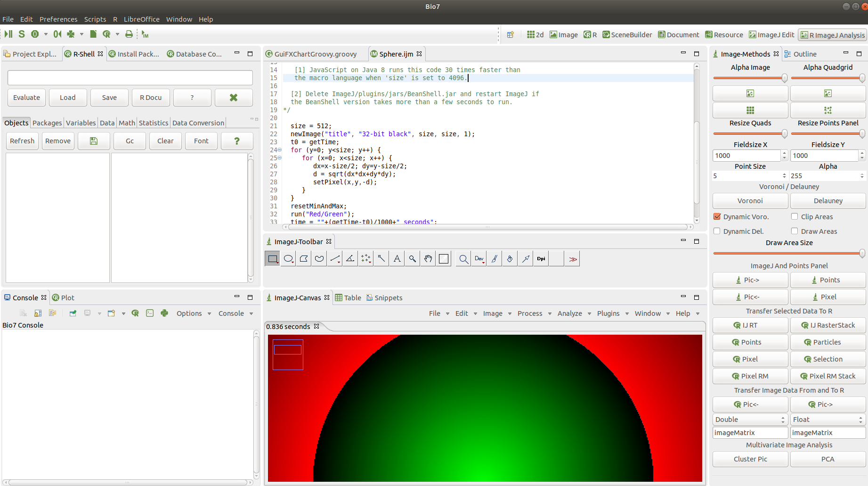The height and width of the screenshot is (486, 868).
Task: Open the Double data type dropdown
Action: point(750,420)
